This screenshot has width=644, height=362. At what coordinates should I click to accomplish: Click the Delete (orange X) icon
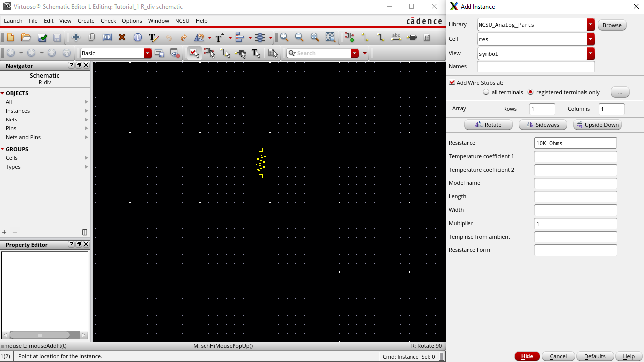coord(122,37)
